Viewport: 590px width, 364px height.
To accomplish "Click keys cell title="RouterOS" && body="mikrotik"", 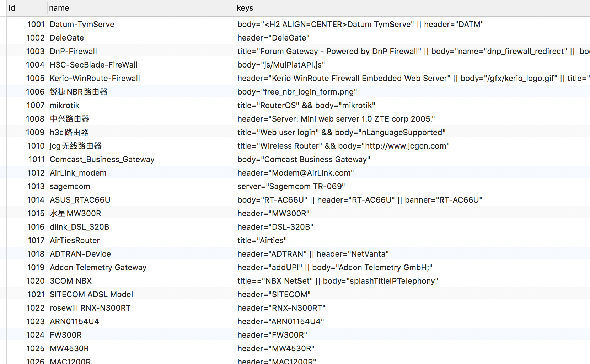I will tap(413, 105).
